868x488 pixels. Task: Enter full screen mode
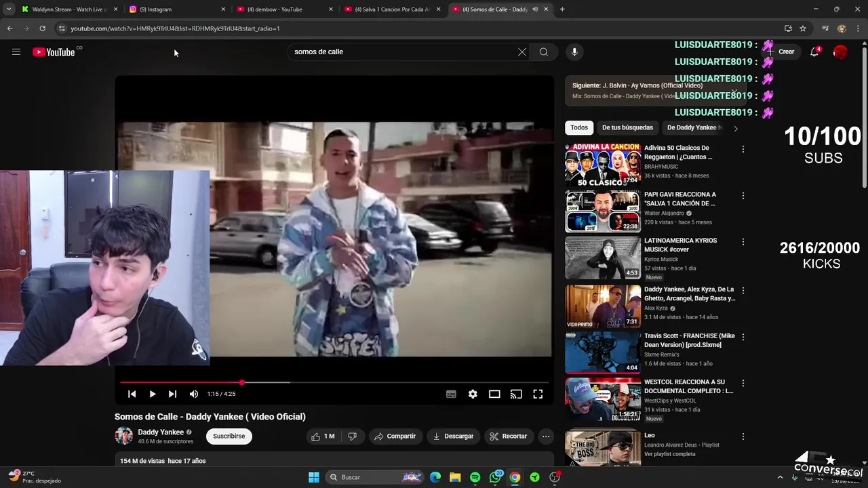538,394
